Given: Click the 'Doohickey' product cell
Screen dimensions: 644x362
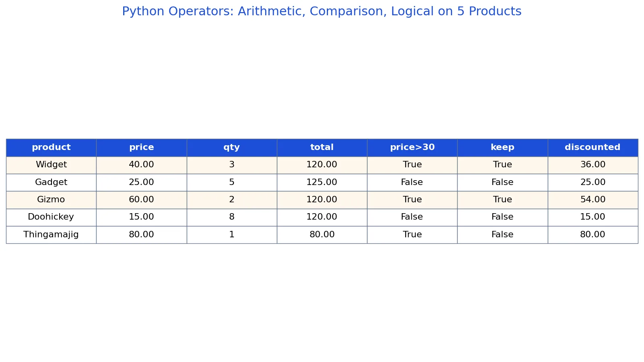Looking at the screenshot, I should pos(51,217).
